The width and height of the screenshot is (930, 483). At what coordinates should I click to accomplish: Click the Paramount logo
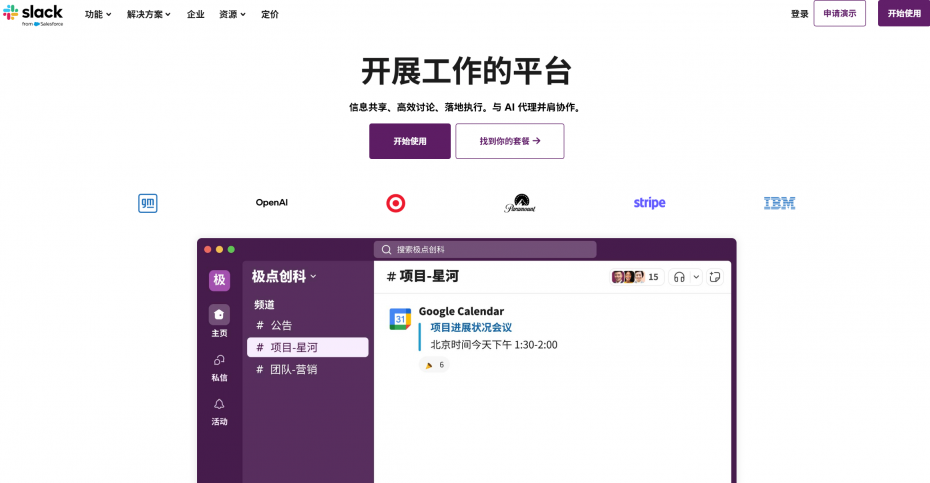tap(520, 203)
